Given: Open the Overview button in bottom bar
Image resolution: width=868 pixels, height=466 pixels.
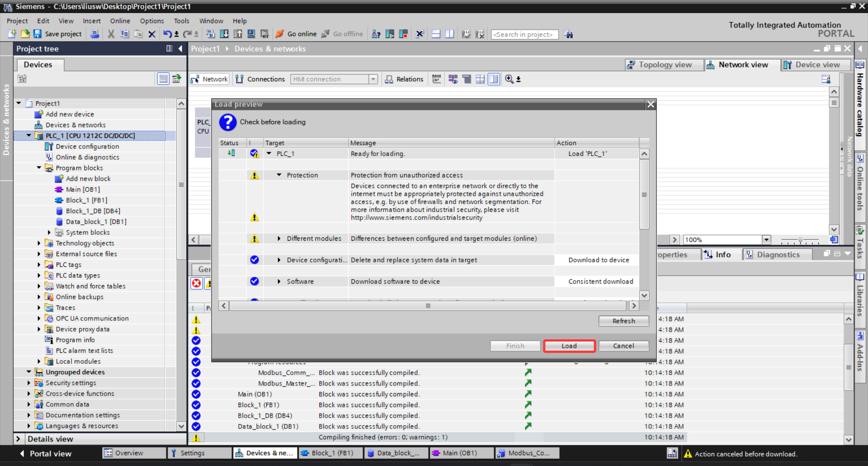Looking at the screenshot, I should coord(134,453).
